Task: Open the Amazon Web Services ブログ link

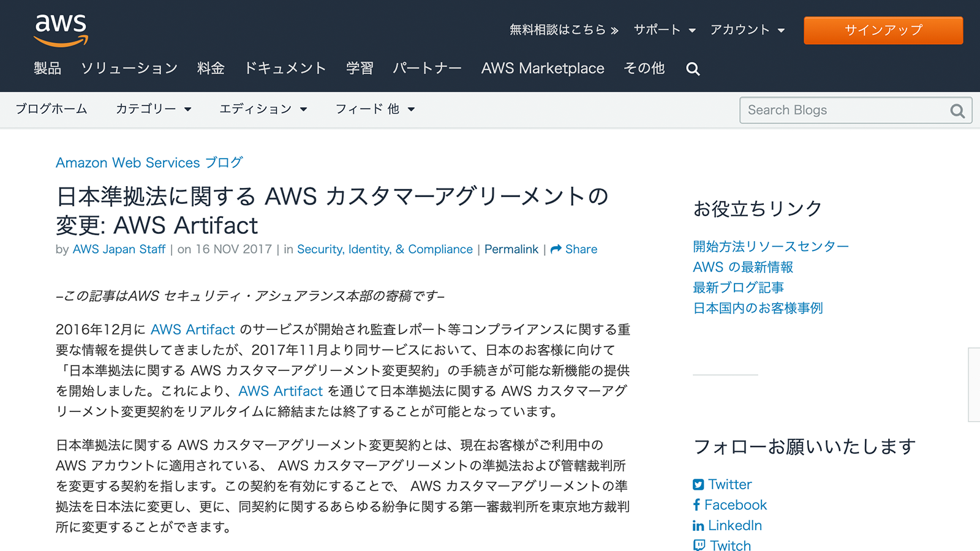Action: pyautogui.click(x=149, y=163)
